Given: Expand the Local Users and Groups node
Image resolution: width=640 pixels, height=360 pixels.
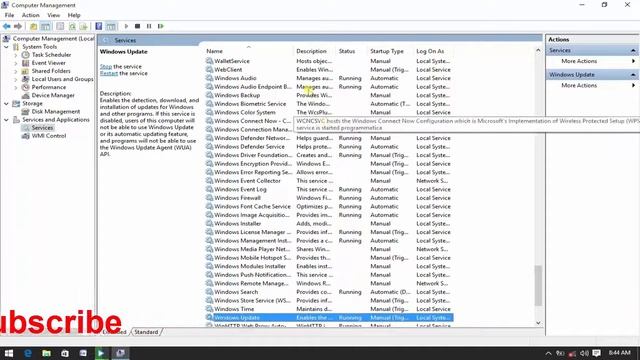Looking at the screenshot, I should tap(16, 79).
